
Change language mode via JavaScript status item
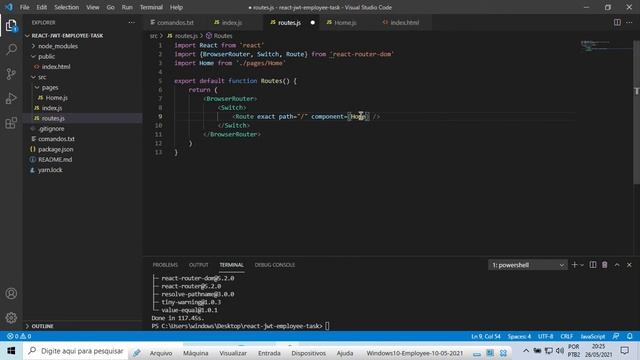[593, 336]
